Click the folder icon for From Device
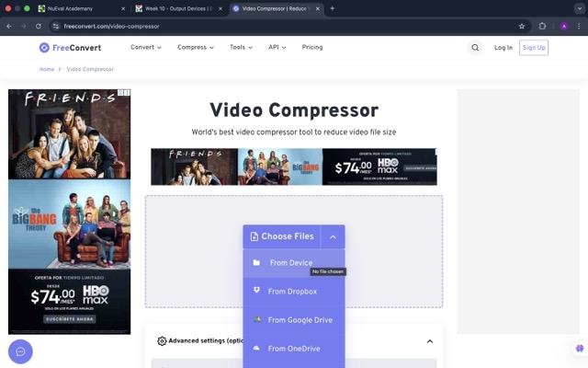 [x=256, y=262]
